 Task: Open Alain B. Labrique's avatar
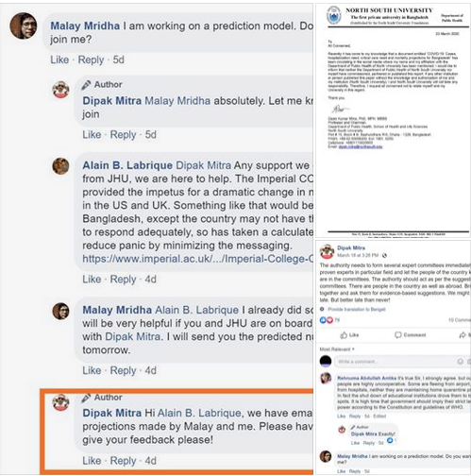coord(60,166)
